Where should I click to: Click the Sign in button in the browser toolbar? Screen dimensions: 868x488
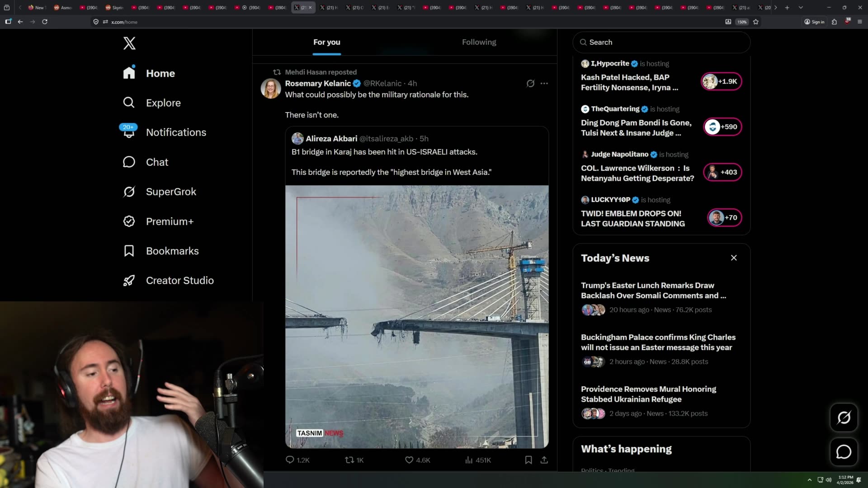[814, 22]
